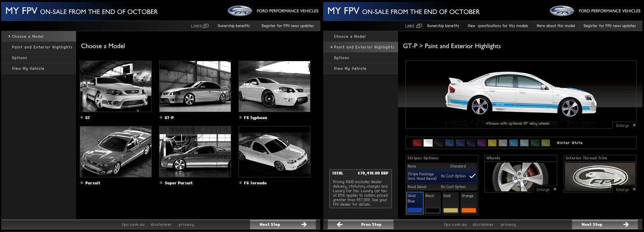Open Choose a Model on the model screen sidebar

pos(39,37)
